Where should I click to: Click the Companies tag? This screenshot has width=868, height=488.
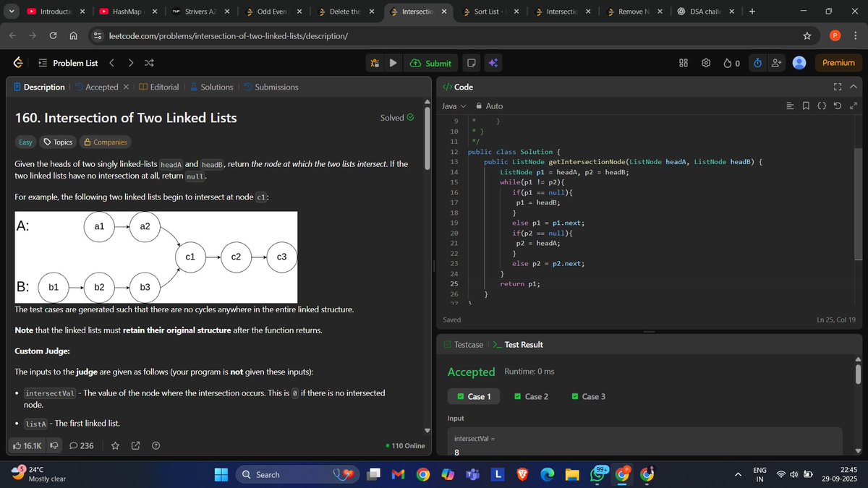[x=106, y=142]
